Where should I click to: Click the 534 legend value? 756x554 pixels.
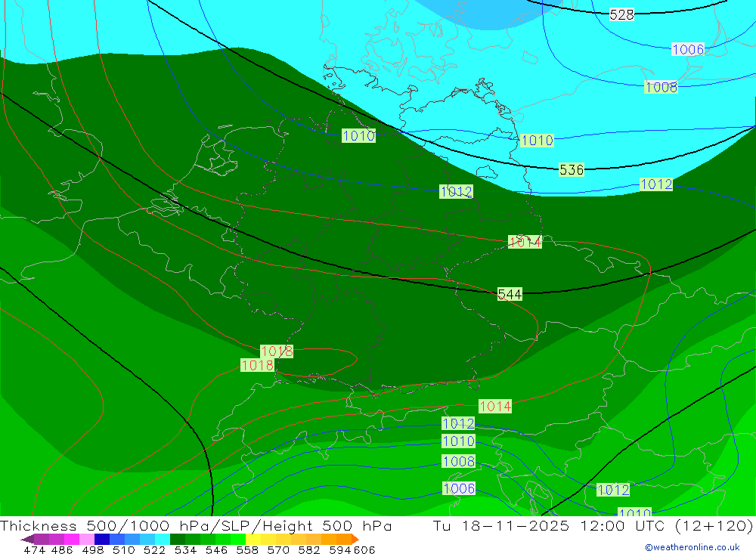[186, 549]
